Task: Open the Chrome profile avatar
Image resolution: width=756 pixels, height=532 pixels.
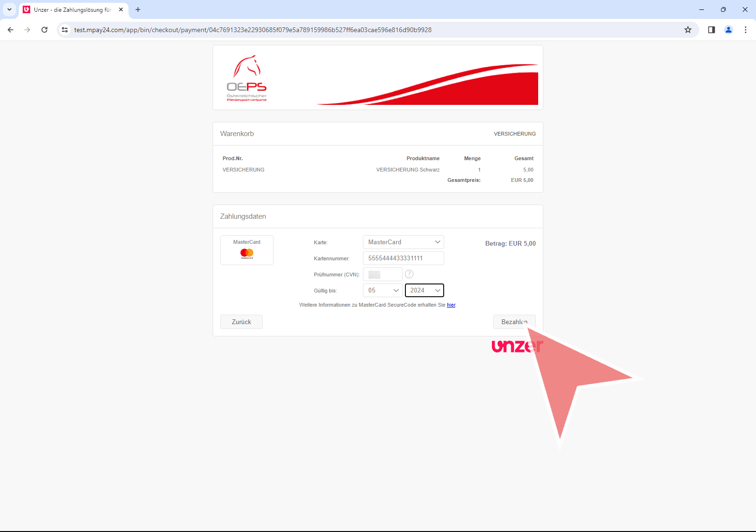Action: (729, 30)
